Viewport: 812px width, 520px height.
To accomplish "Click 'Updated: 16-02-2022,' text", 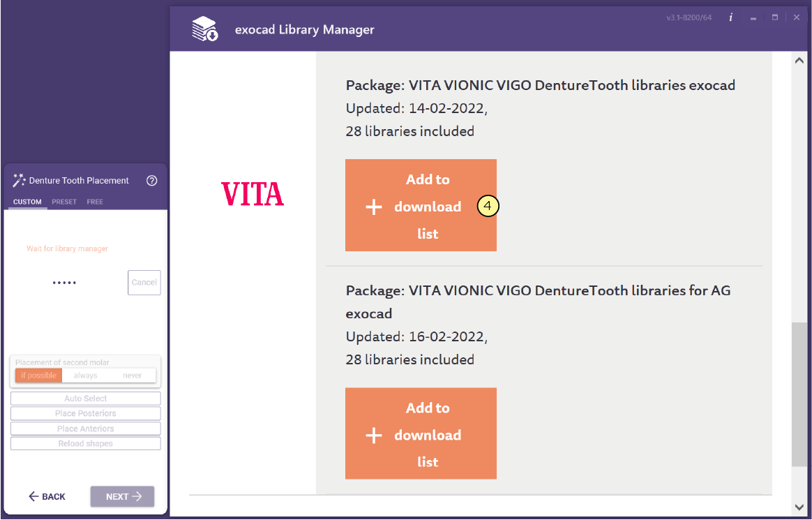I will (x=417, y=336).
